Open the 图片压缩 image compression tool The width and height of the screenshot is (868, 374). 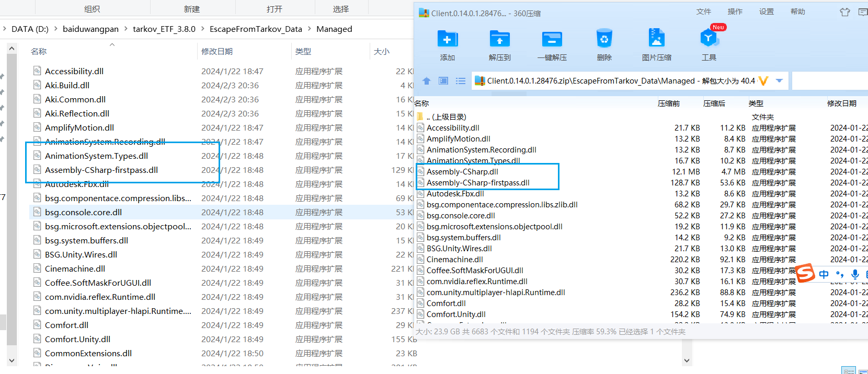click(656, 39)
